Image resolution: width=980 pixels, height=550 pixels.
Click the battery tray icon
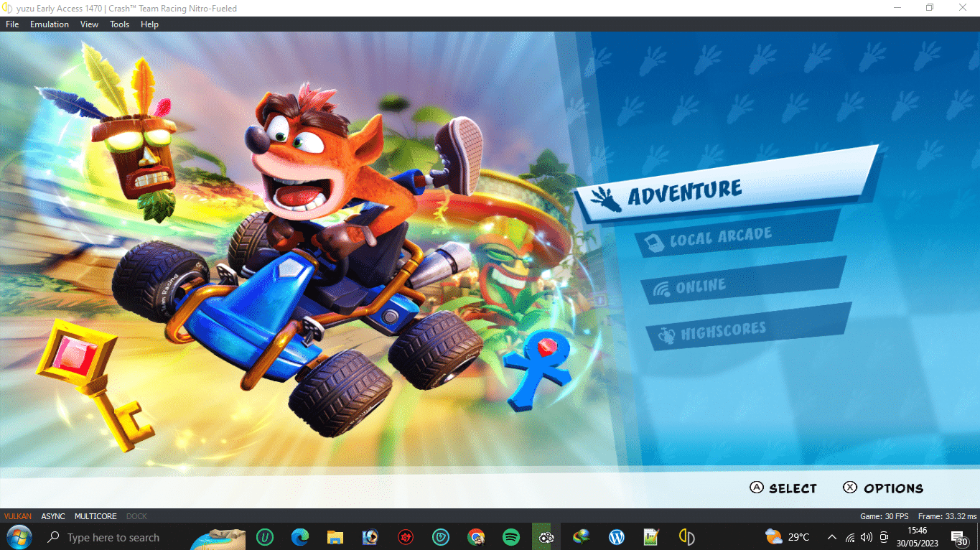884,537
